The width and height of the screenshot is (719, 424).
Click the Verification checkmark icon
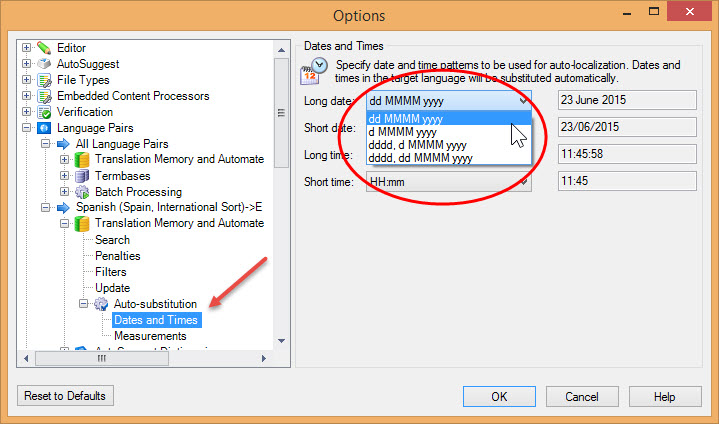[44, 112]
